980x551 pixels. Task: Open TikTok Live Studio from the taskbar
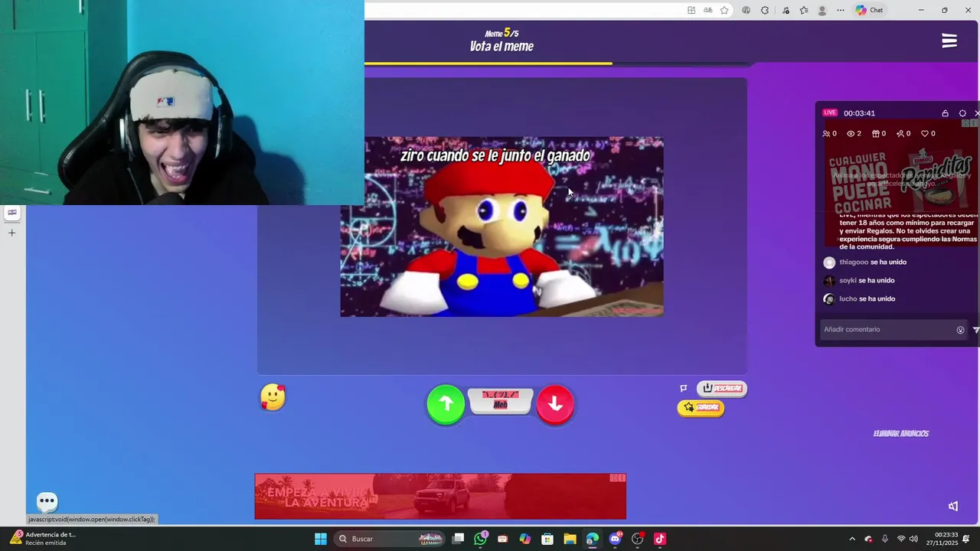(x=660, y=539)
